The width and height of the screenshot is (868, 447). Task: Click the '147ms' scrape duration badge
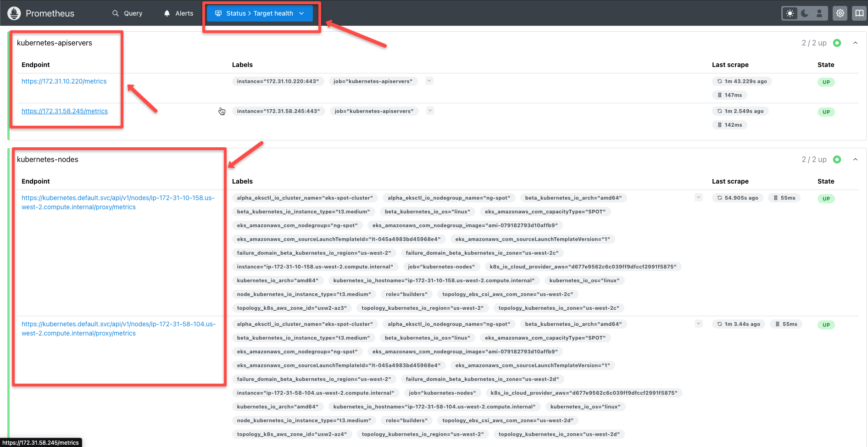tap(729, 95)
